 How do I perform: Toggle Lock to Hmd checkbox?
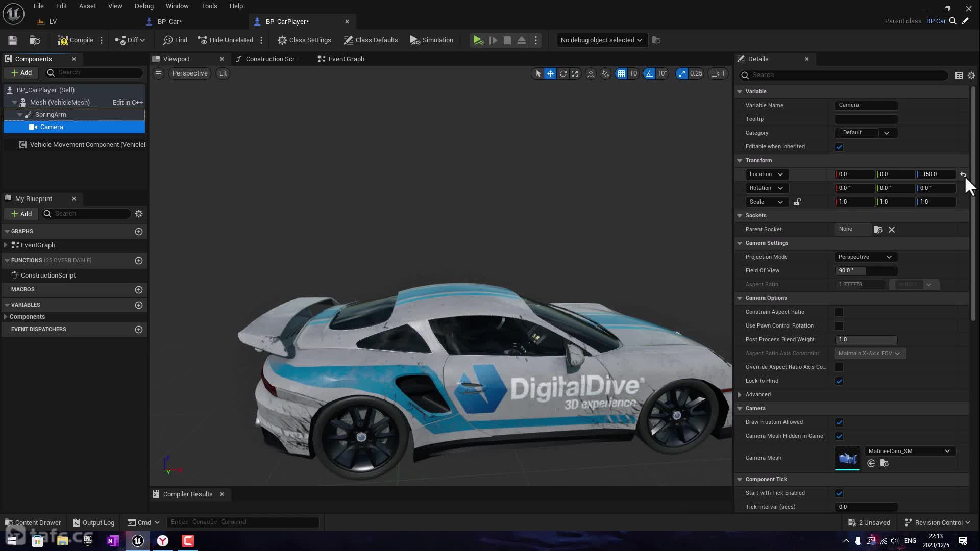839,381
